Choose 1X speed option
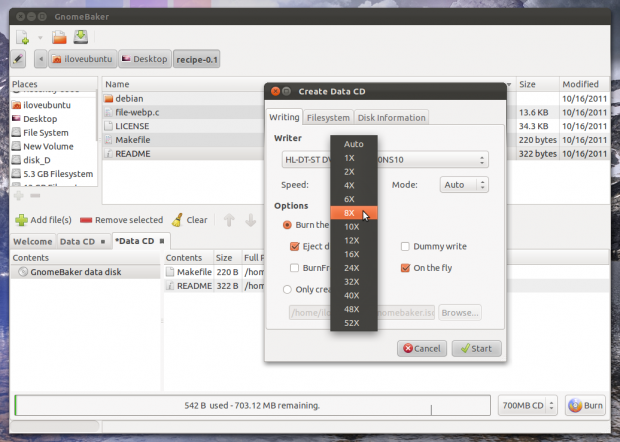 click(353, 158)
